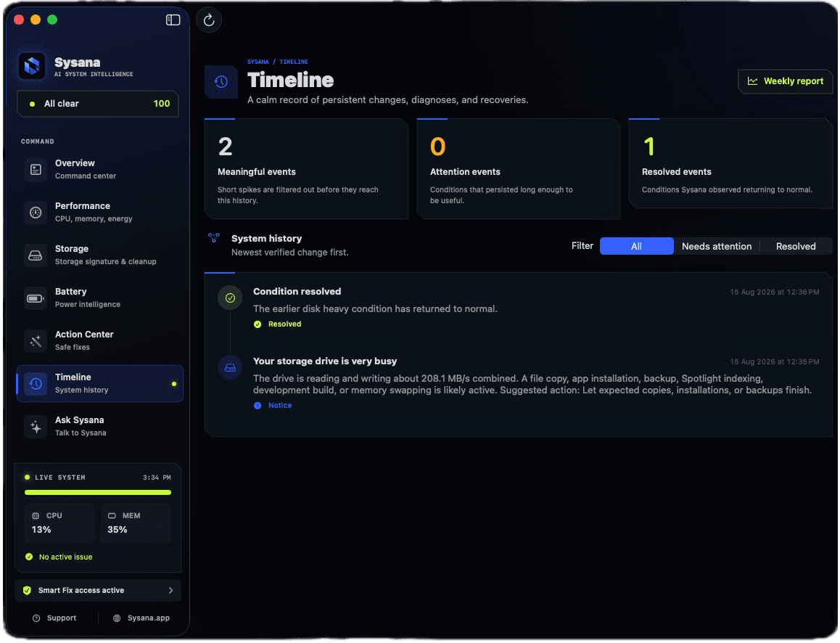This screenshot has height=643, width=840.
Task: Click the health score 100 value
Action: [162, 104]
